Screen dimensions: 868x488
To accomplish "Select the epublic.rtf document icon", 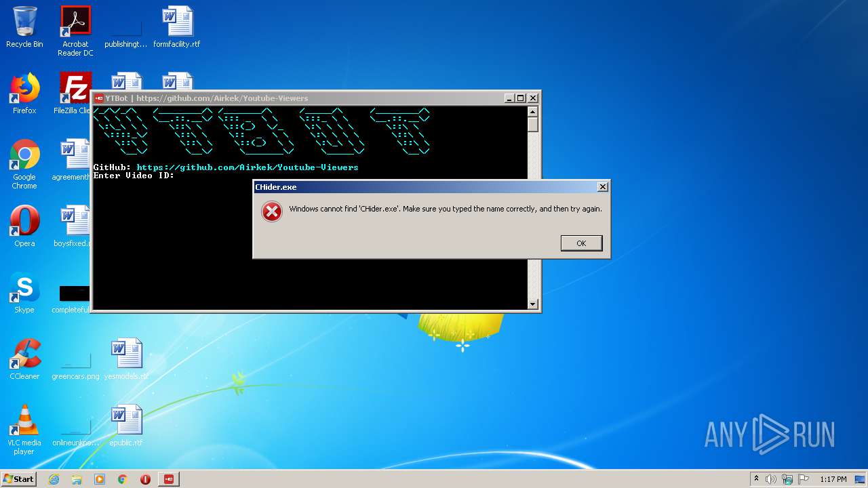I will [x=126, y=426].
